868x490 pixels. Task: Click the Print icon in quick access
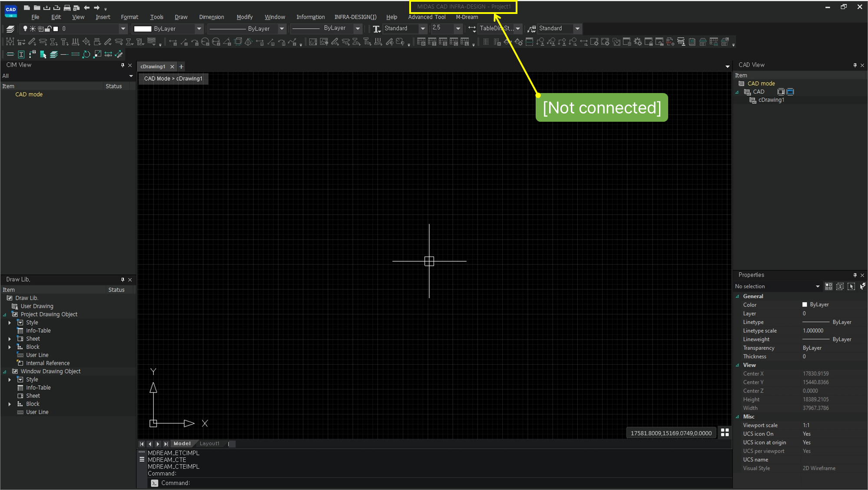click(66, 7)
